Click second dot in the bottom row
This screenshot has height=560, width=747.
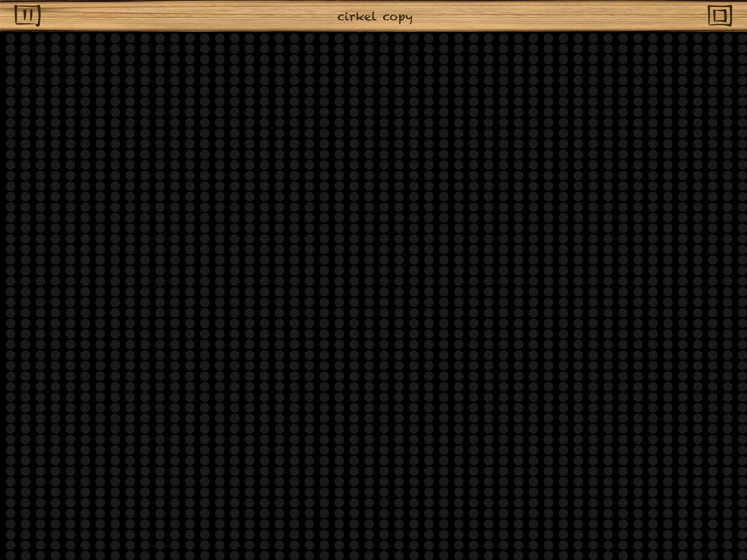25,556
